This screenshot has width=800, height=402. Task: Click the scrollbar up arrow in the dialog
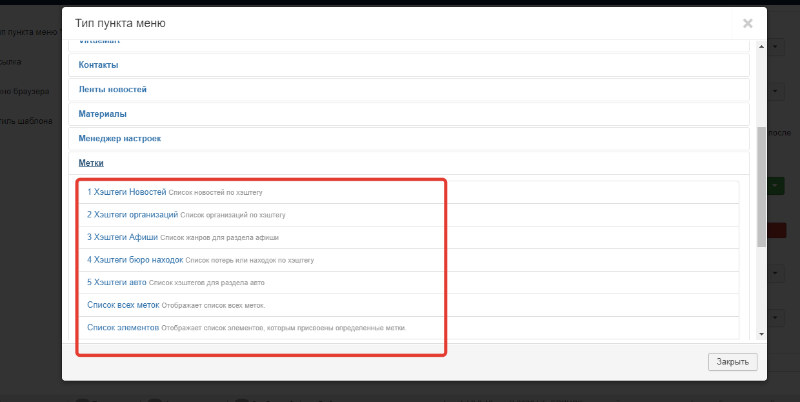coord(761,45)
